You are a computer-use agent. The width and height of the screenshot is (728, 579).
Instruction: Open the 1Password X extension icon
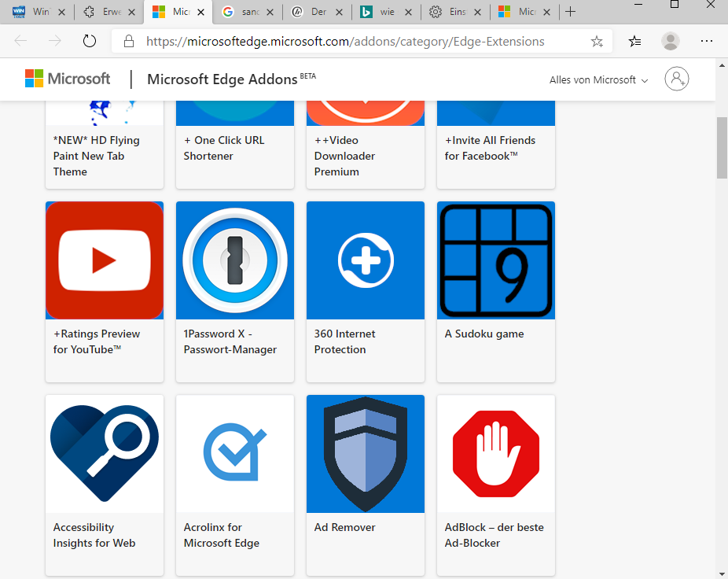coord(235,260)
